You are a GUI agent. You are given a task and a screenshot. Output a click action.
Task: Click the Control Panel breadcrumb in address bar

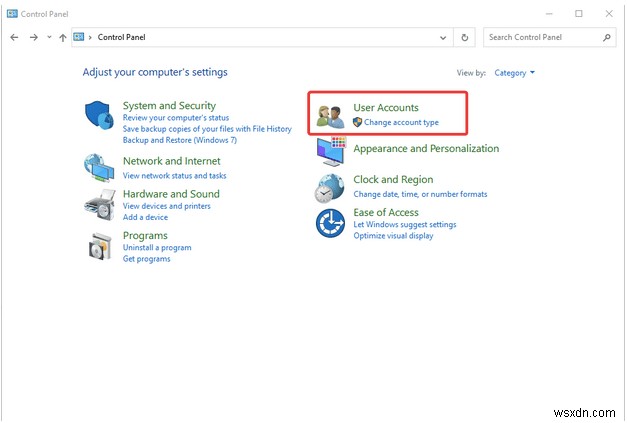point(121,37)
